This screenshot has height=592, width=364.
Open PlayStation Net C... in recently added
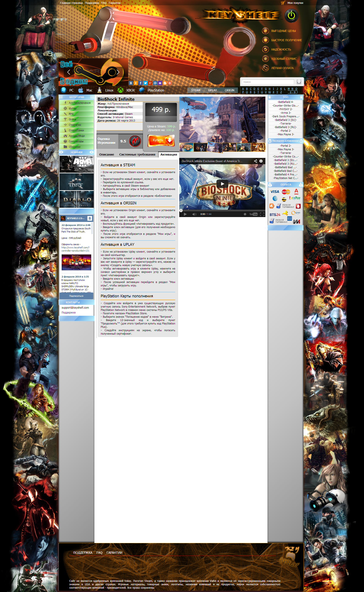pos(286,178)
